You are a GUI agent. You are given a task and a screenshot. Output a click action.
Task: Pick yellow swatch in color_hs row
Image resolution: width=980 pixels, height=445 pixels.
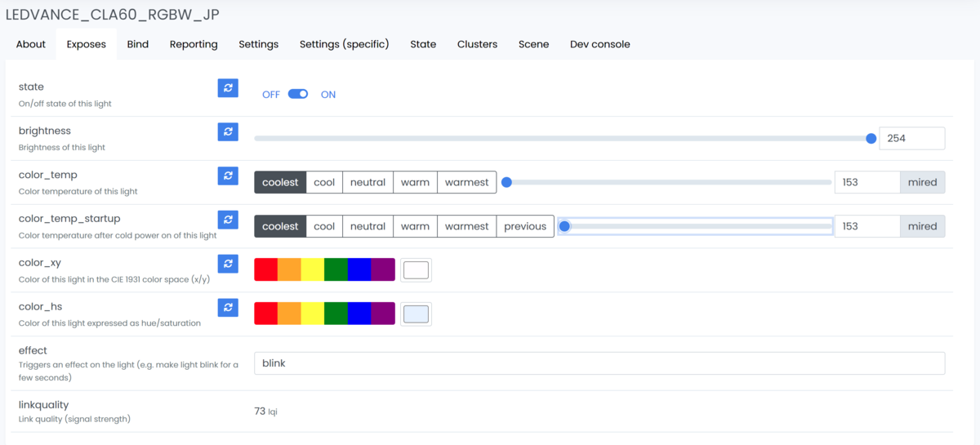(x=313, y=314)
